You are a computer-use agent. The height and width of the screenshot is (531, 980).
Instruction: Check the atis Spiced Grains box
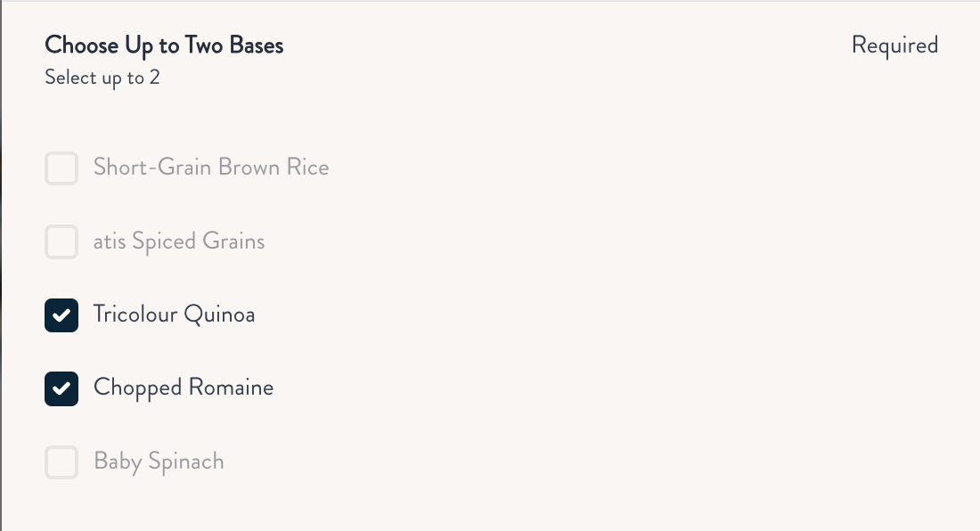pyautogui.click(x=61, y=242)
